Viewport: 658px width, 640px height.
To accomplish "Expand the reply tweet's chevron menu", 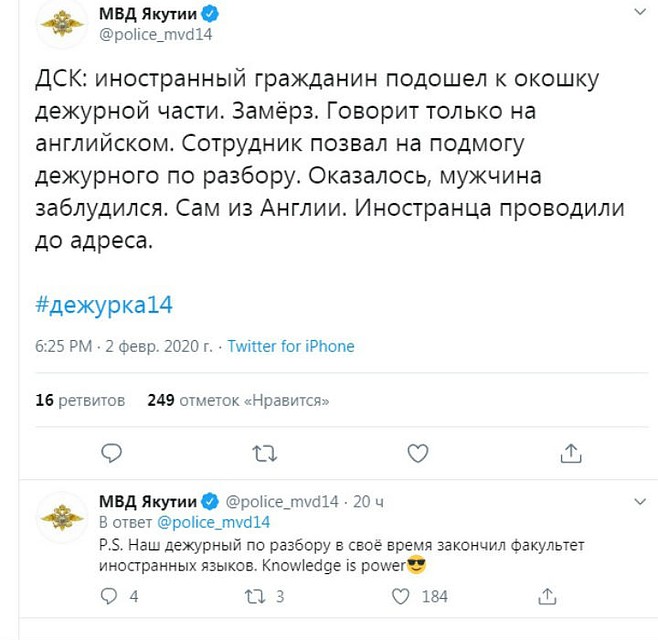I will click(x=640, y=501).
